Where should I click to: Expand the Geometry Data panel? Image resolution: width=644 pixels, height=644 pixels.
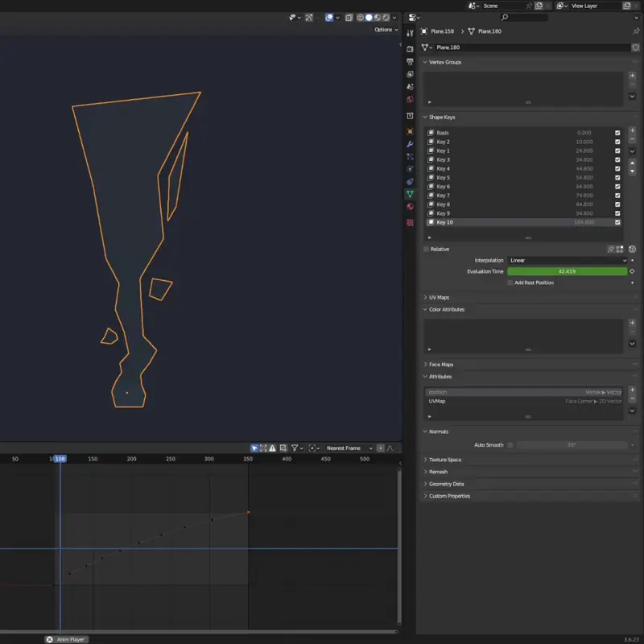446,484
